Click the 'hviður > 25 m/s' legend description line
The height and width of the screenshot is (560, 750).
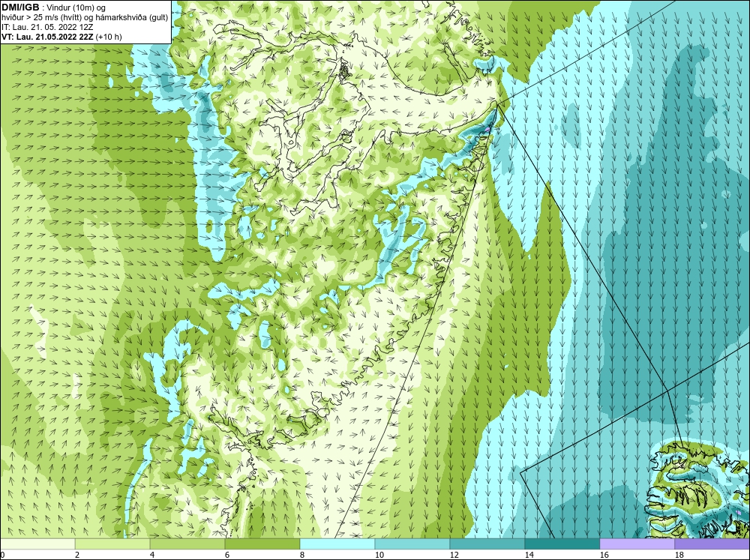(x=85, y=17)
